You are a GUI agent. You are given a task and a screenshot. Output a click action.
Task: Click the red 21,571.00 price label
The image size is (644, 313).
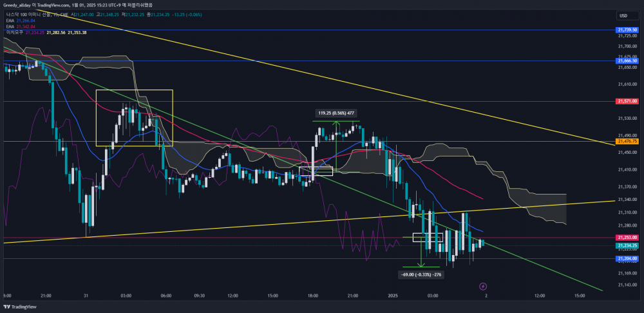626,101
